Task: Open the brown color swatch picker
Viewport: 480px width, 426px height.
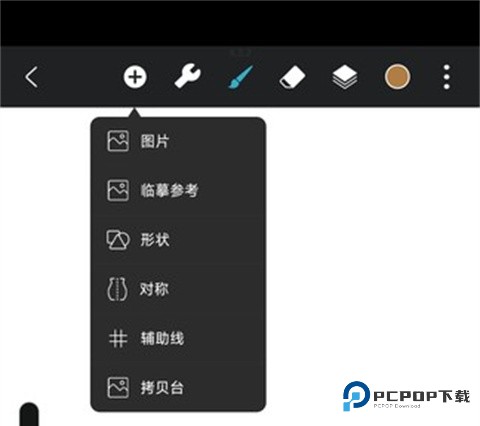Action: pyautogui.click(x=397, y=77)
